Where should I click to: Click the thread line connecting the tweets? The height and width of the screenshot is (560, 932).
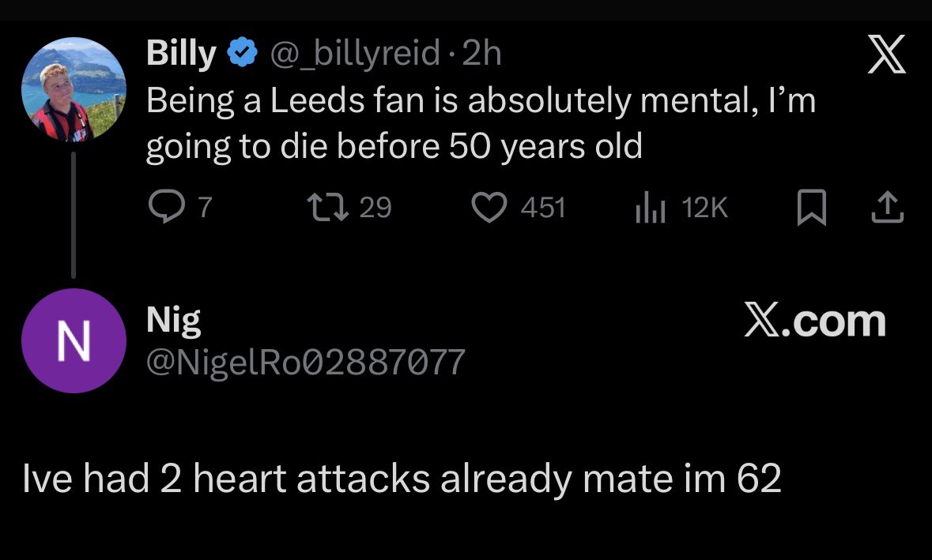click(x=74, y=213)
